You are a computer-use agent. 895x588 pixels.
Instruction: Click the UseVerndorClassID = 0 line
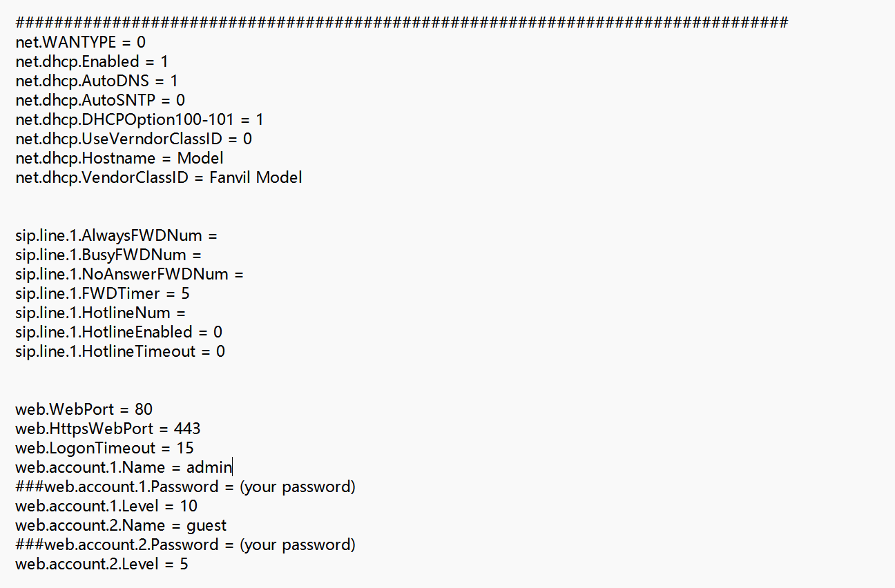(133, 139)
